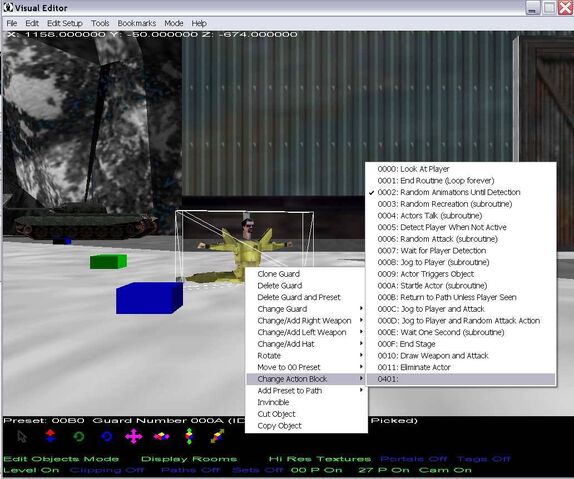Choose the green circular rotate icon
Screen dimensions: 574x479
(x=78, y=436)
